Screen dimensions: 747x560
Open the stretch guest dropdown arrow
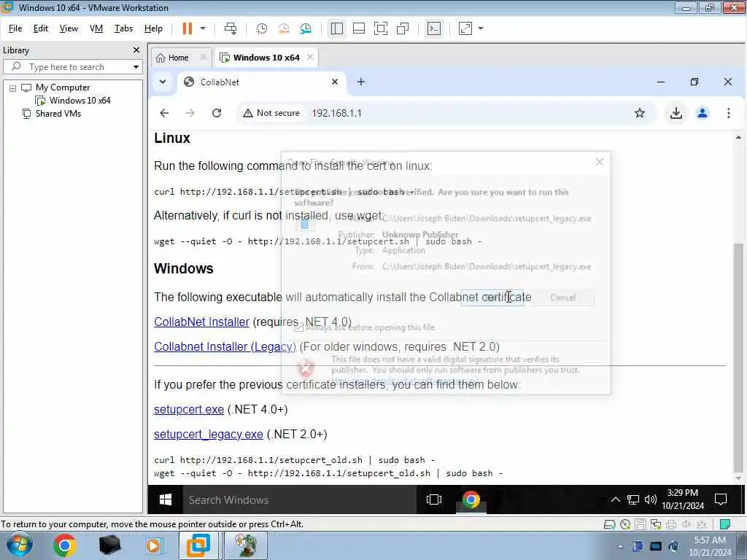[x=481, y=28]
